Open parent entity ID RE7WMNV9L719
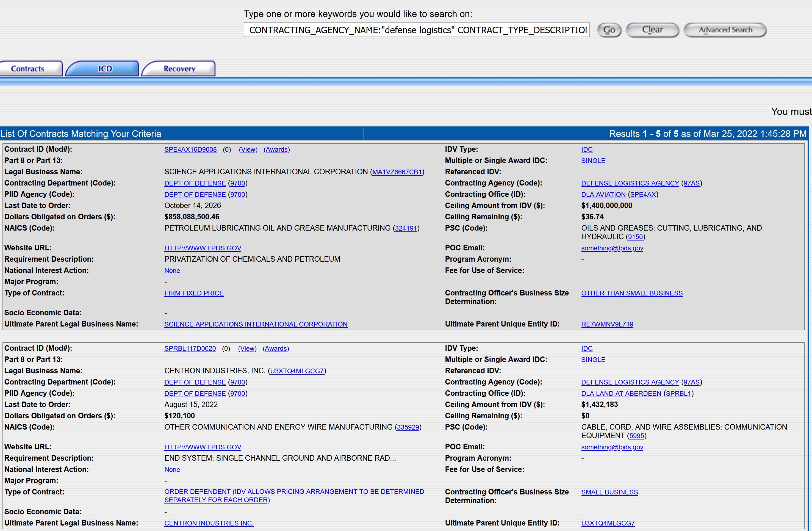This screenshot has width=812, height=531. [x=607, y=324]
